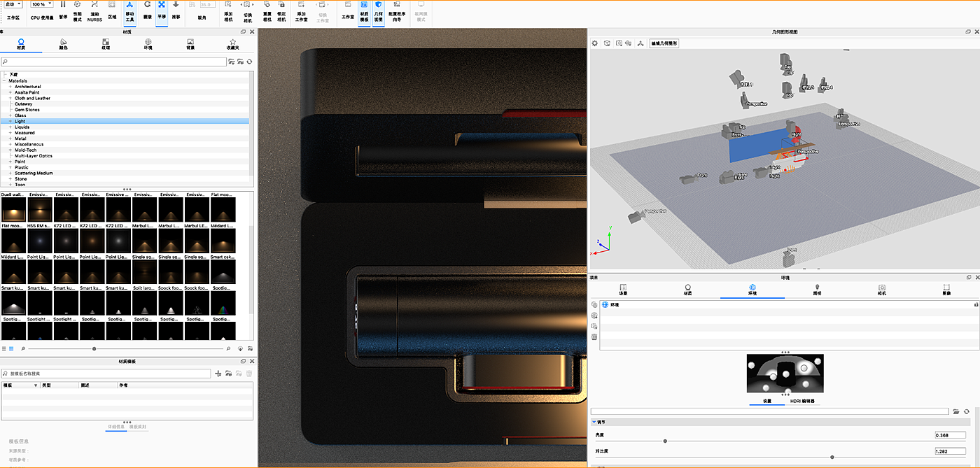980x468 pixels.
Task: Open the CPU usage 100% dropdown
Action: click(42, 4)
